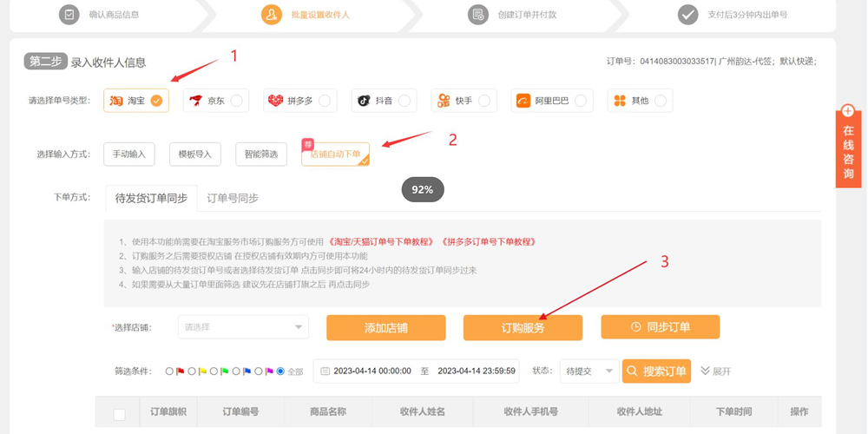868x434 pixels.
Task: Tick the select-all orders header checkbox
Action: tap(120, 414)
